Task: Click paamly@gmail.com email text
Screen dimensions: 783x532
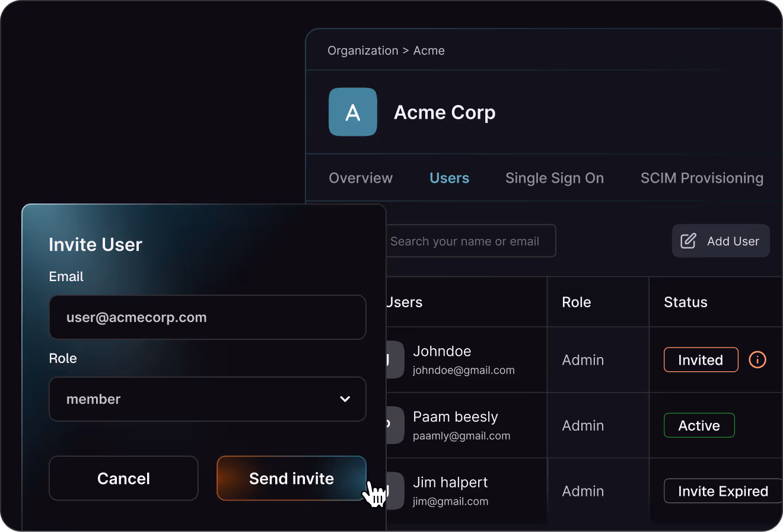Action: pyautogui.click(x=461, y=436)
